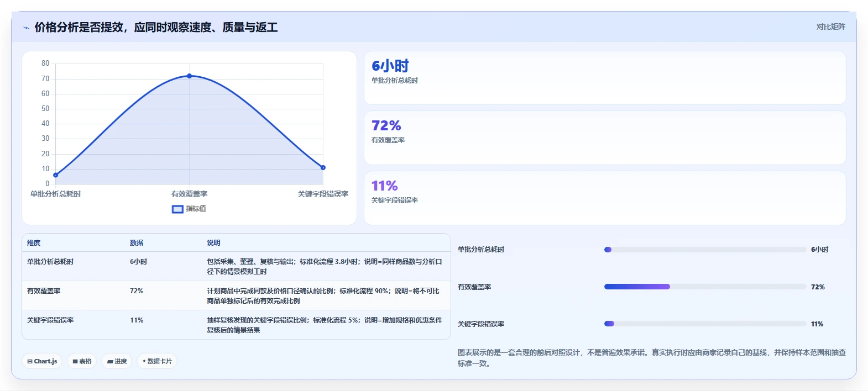The width and height of the screenshot is (868, 391).
Task: Click description starting 抽样复核发现
Action: pos(325,325)
